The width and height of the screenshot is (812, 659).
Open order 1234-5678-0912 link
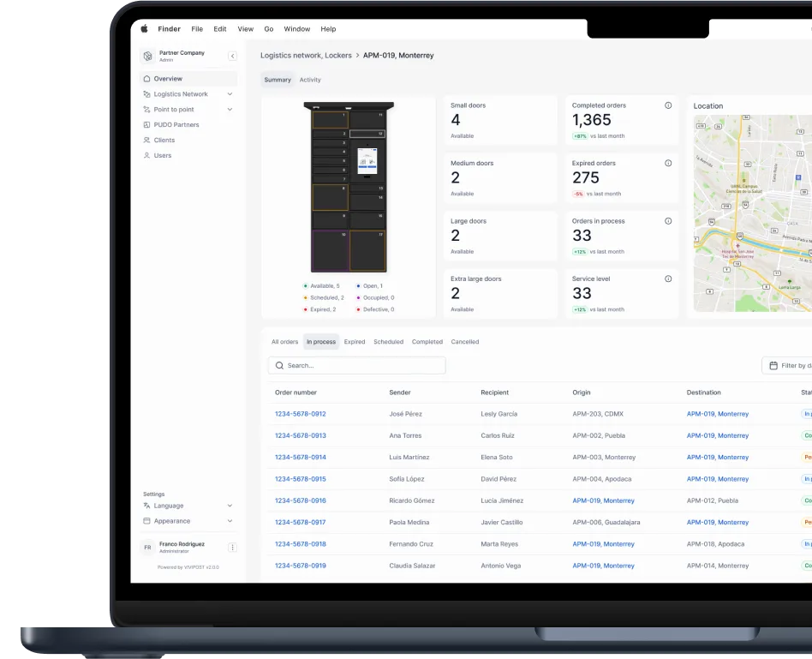pyautogui.click(x=299, y=413)
